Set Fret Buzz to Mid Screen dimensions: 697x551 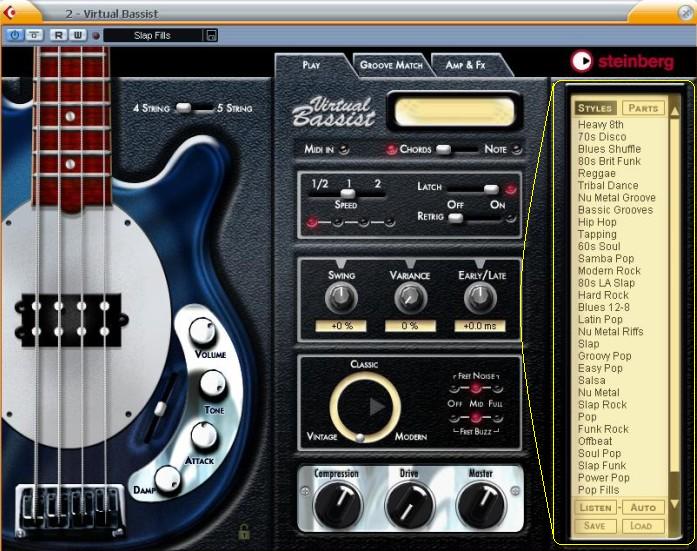(475, 418)
